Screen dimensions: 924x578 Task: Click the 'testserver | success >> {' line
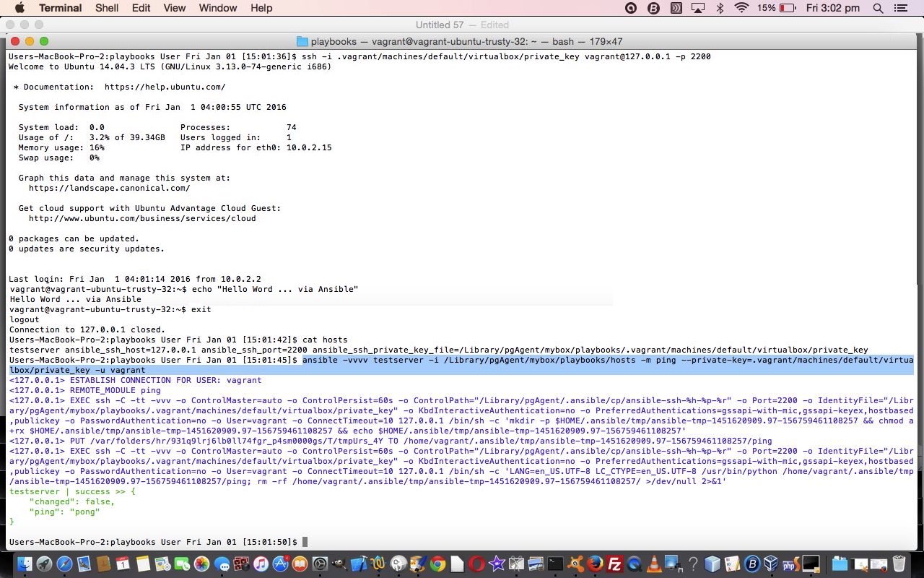point(72,491)
